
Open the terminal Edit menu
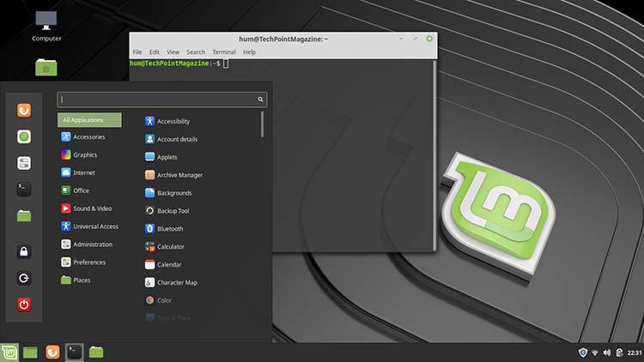tap(154, 52)
